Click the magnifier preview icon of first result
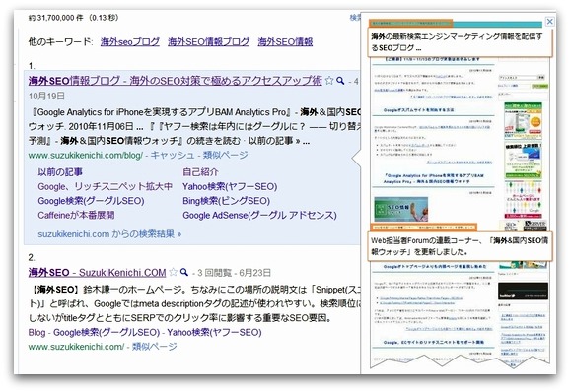This screenshot has width=570, height=392. tap(340, 81)
